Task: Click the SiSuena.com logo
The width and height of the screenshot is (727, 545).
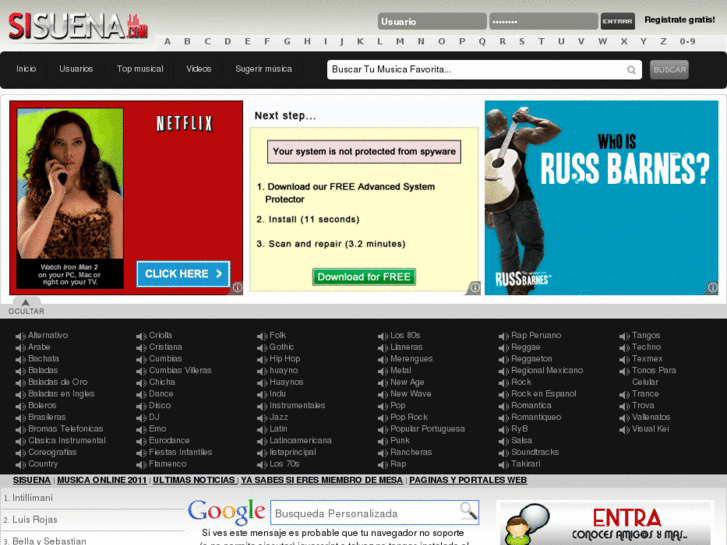Action: tap(78, 26)
